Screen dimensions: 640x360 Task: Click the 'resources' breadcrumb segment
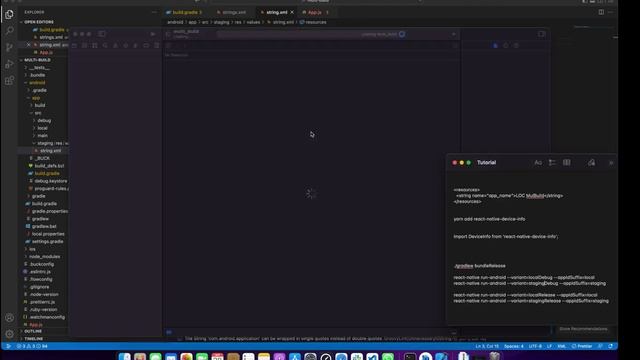coord(316,22)
